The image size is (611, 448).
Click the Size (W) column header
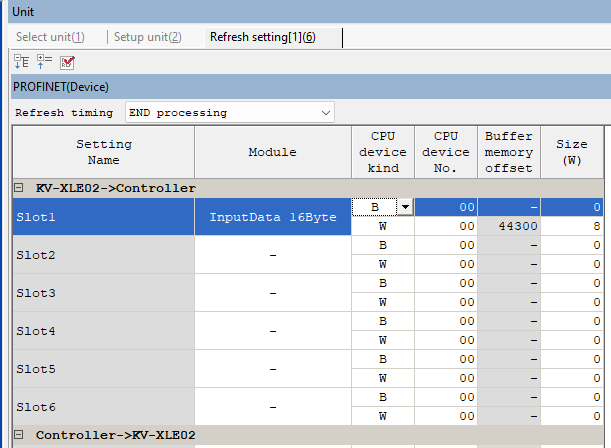[x=572, y=152]
